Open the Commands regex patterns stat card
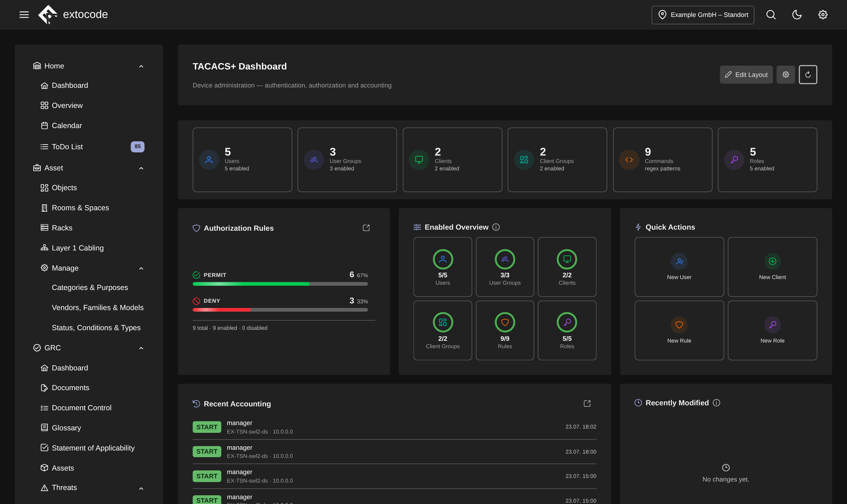The image size is (847, 504). (662, 160)
